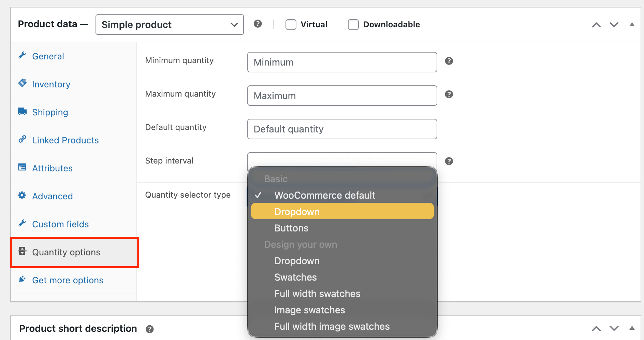Click the Minimum quantity help icon
The image size is (644, 340).
[x=449, y=61]
